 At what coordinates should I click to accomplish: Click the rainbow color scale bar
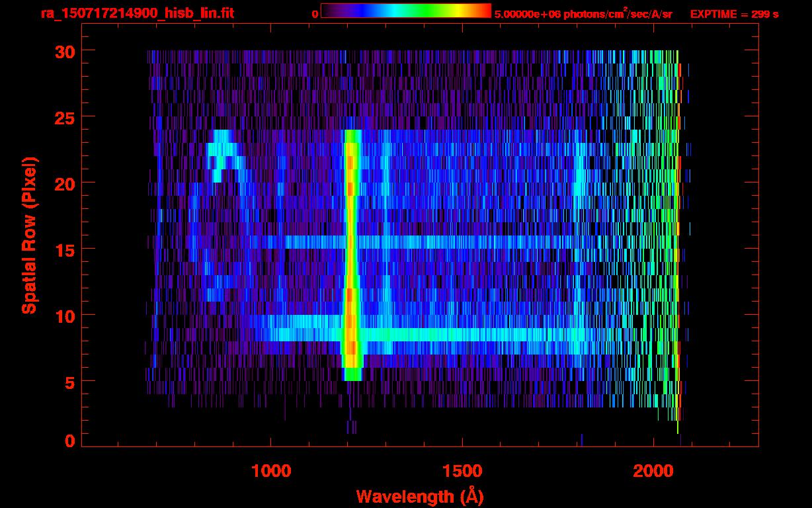pyautogui.click(x=406, y=11)
